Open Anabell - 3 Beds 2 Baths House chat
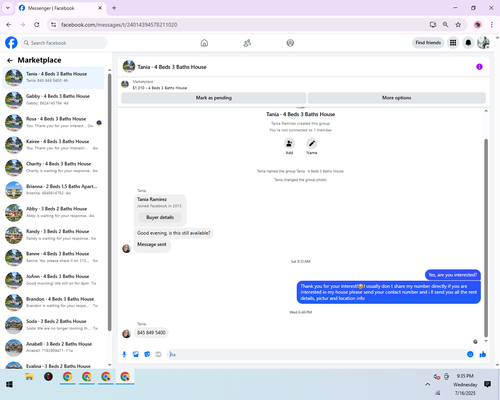Viewport: 500px width, 400px height. (x=53, y=347)
